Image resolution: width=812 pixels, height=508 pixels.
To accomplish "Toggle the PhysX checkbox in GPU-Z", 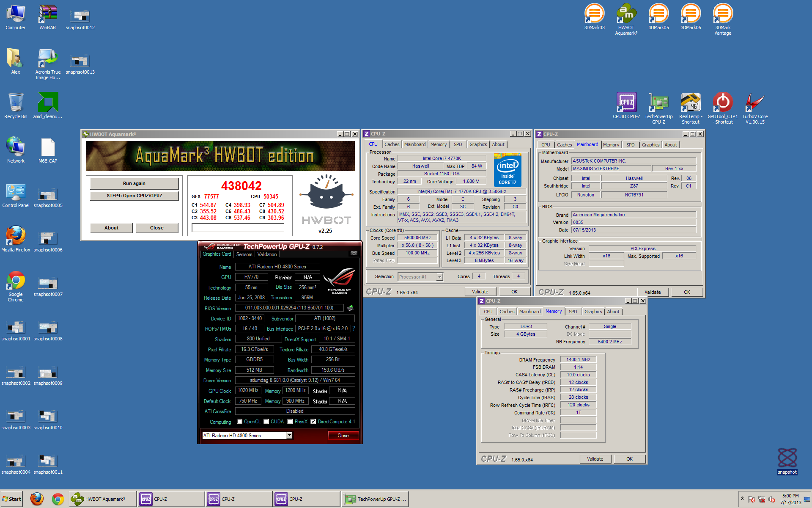I will coord(290,422).
